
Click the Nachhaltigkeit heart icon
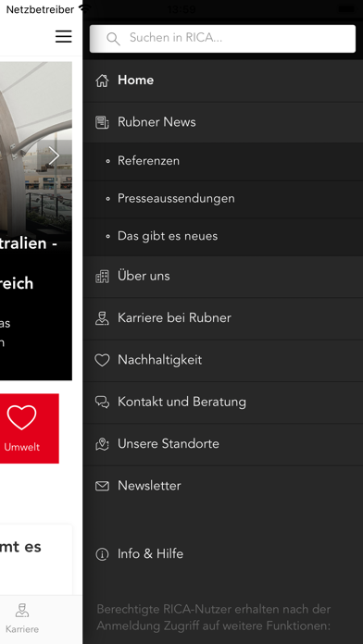[x=102, y=361]
